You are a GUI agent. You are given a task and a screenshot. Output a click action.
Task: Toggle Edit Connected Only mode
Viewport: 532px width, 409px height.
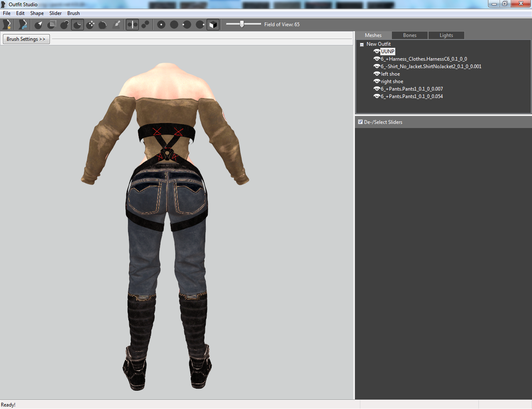pos(145,25)
